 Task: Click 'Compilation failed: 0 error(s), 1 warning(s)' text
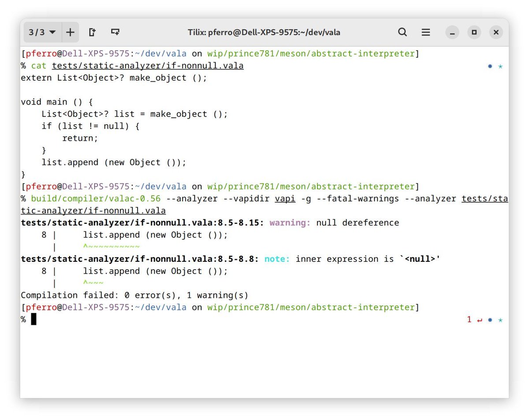click(134, 295)
